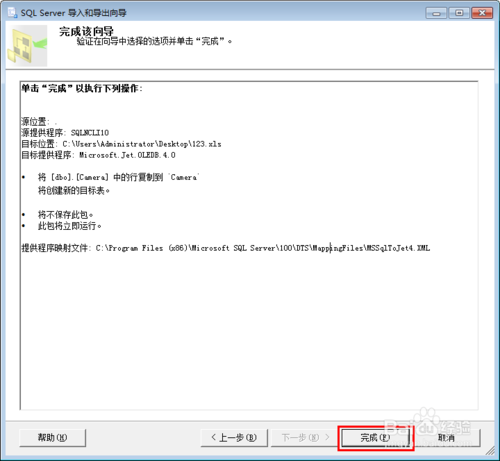Click the 将创建新的目标表 line
500x461 pixels.
click(74, 190)
